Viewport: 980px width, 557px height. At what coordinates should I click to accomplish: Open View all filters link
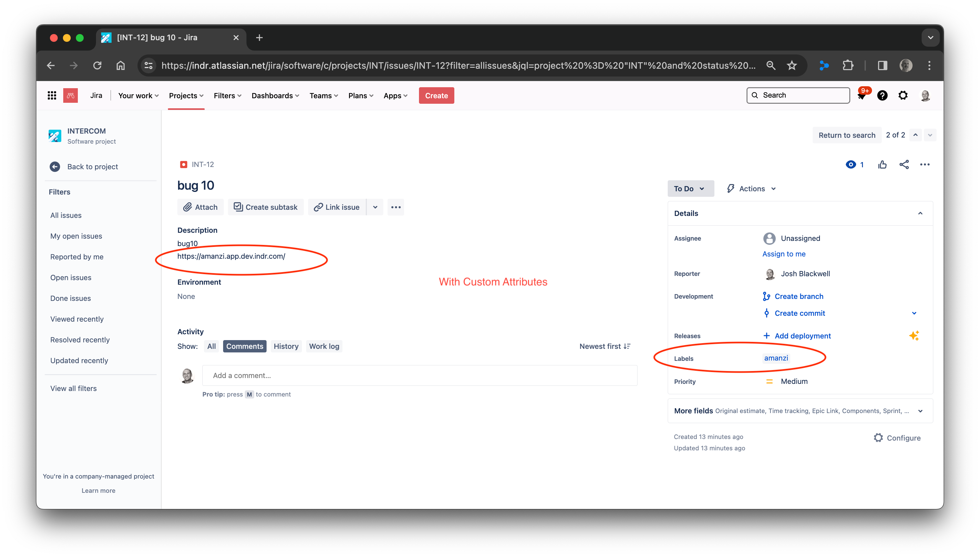point(73,388)
